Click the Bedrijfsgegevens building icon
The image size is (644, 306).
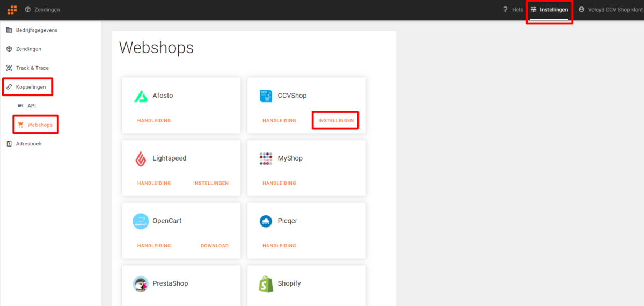point(9,30)
